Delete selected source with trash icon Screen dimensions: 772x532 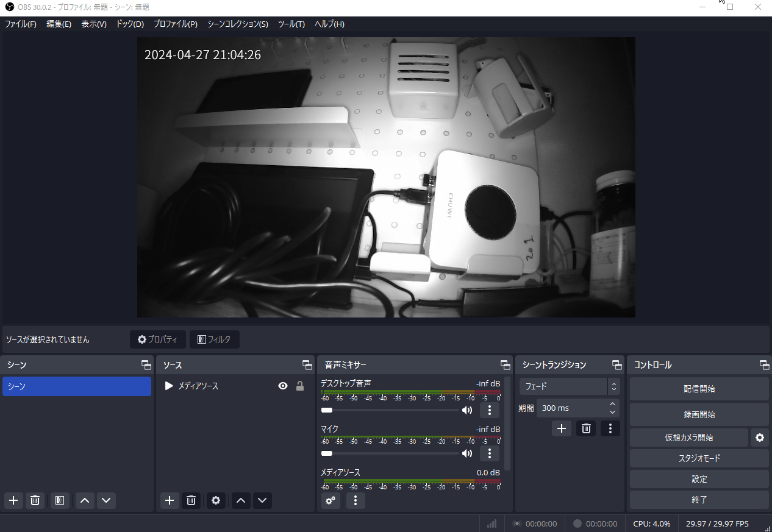(x=191, y=500)
